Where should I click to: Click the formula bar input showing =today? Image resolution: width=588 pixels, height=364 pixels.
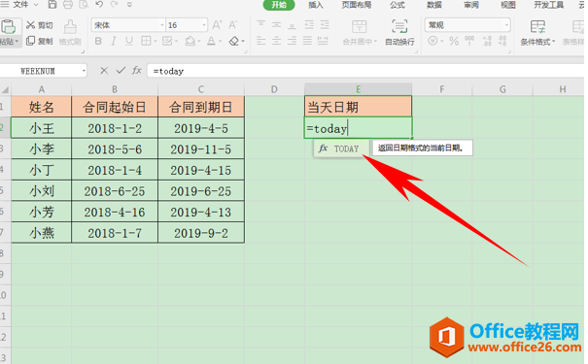tap(365, 71)
